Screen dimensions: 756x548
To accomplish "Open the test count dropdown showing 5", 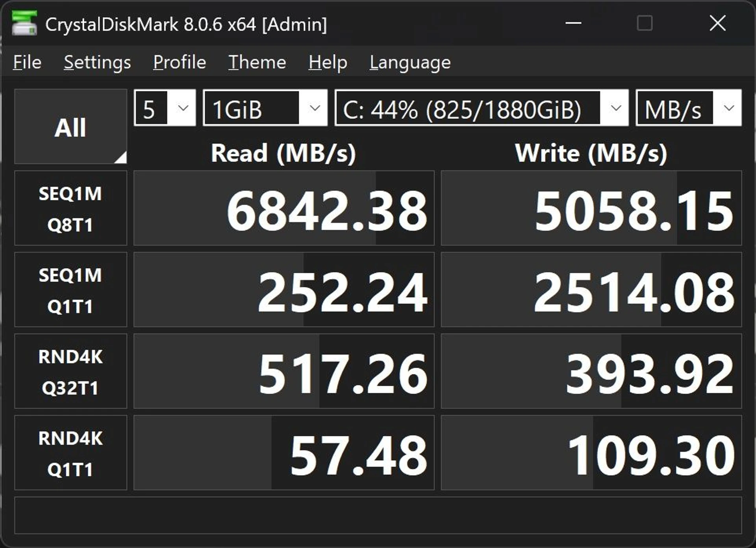I will click(x=165, y=108).
